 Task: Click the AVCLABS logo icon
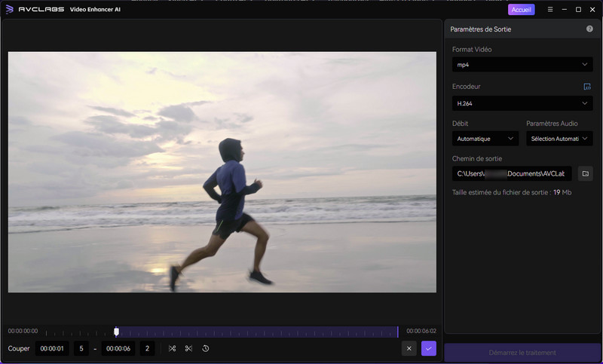10,9
